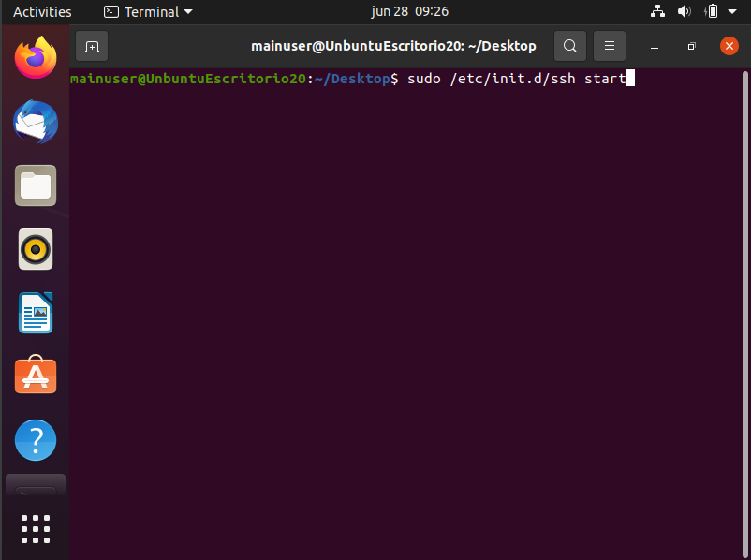
Task: Click the battery indicator icon
Action: (712, 11)
